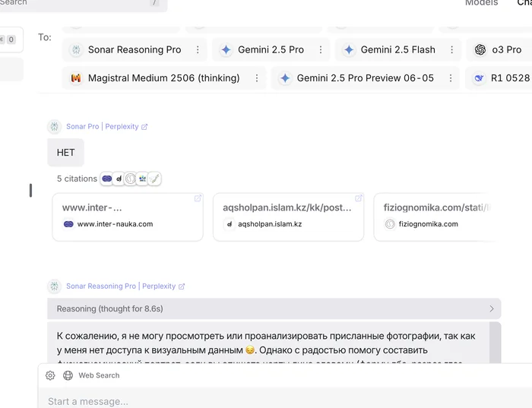Image resolution: width=532 pixels, height=408 pixels.
Task: Open external link icon on inter-nauka citation card
Action: point(198,198)
